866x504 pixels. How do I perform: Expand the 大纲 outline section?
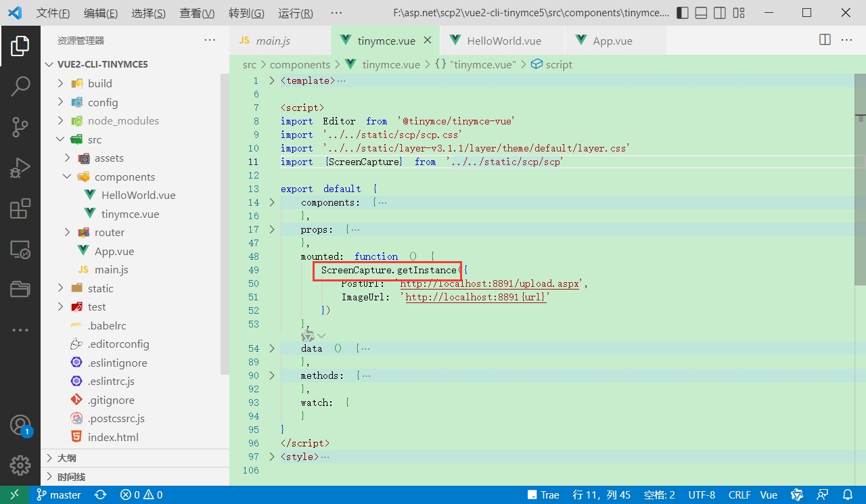135,458
